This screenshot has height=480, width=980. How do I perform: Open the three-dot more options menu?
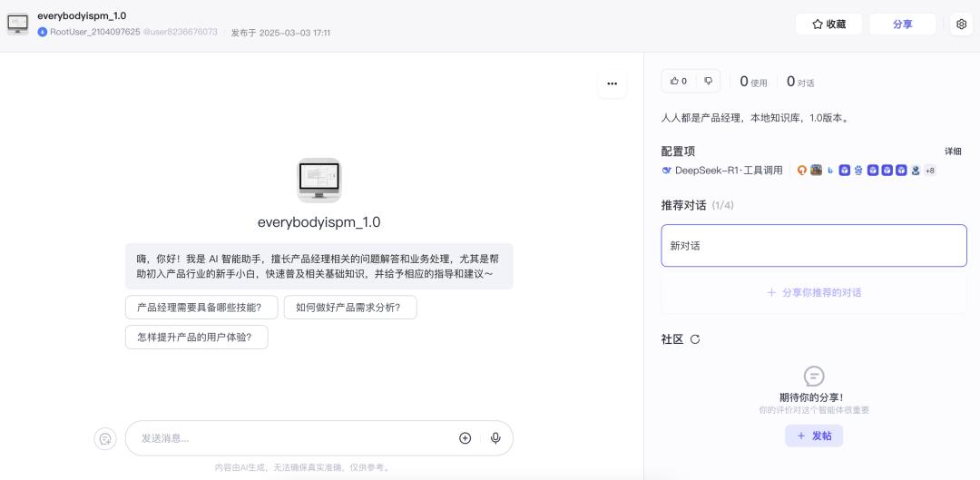(x=612, y=83)
